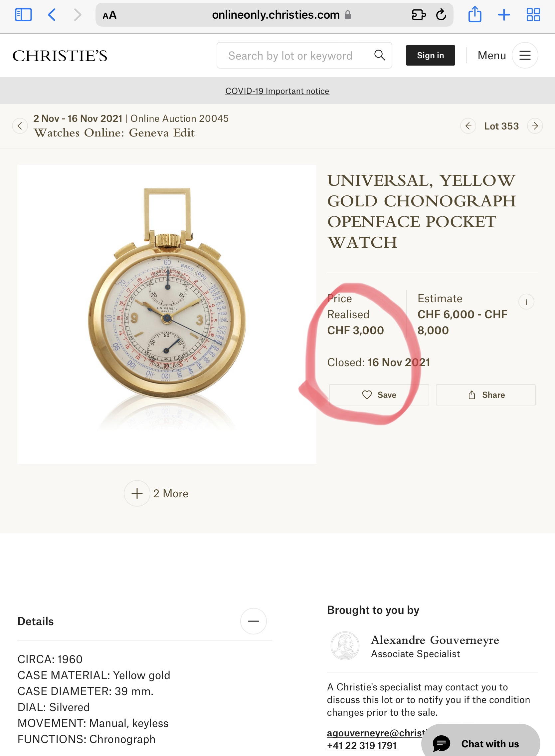Reload the page with refresh icon
The image size is (555, 756).
(x=441, y=15)
